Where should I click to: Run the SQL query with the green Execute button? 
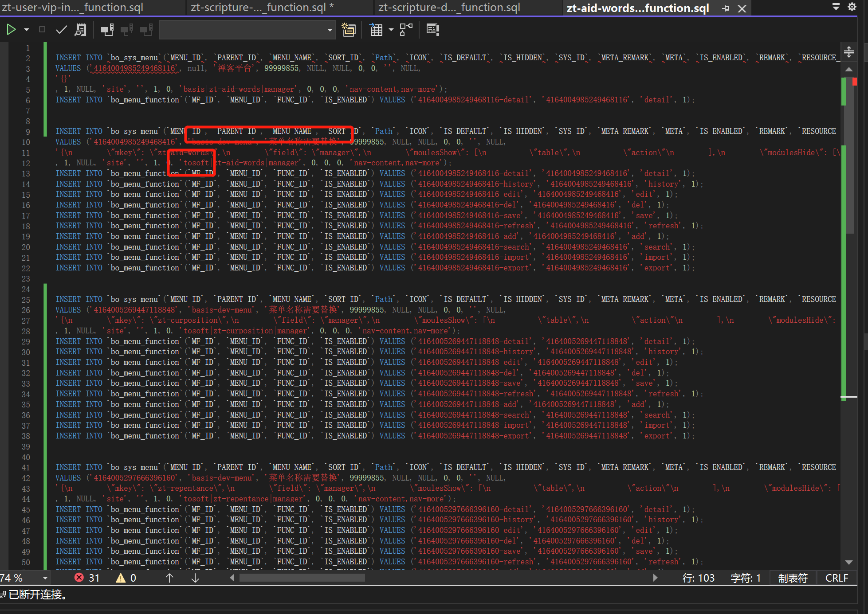pyautogui.click(x=11, y=30)
